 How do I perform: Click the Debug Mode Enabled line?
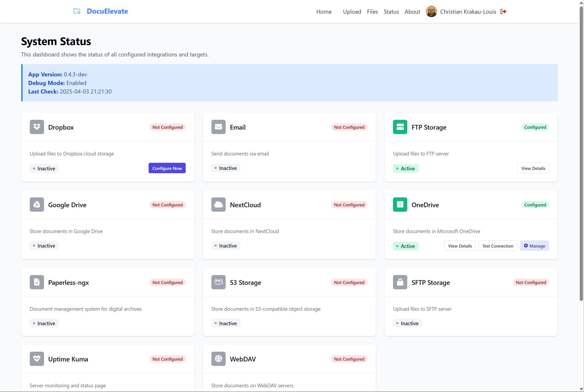(57, 83)
